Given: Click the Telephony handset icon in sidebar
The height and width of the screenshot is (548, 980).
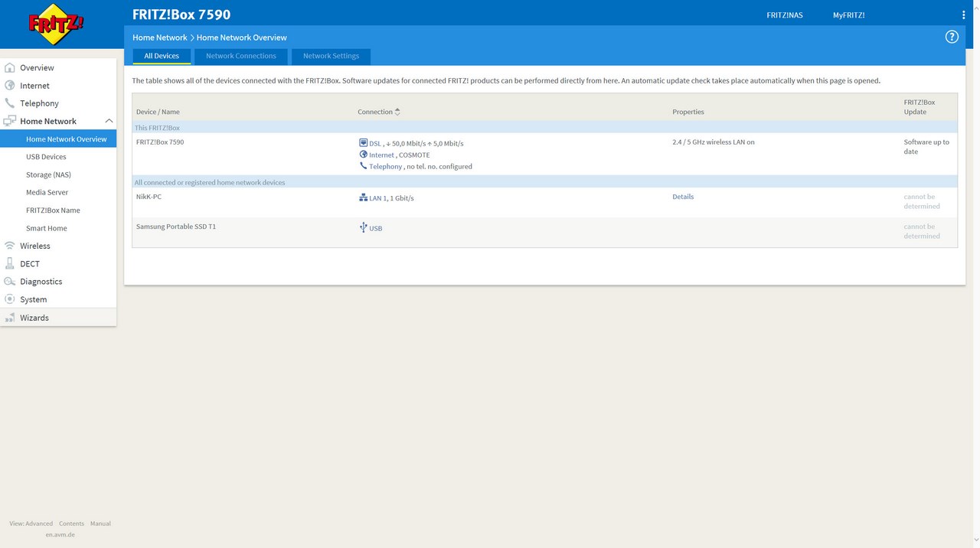Looking at the screenshot, I should click(x=10, y=103).
